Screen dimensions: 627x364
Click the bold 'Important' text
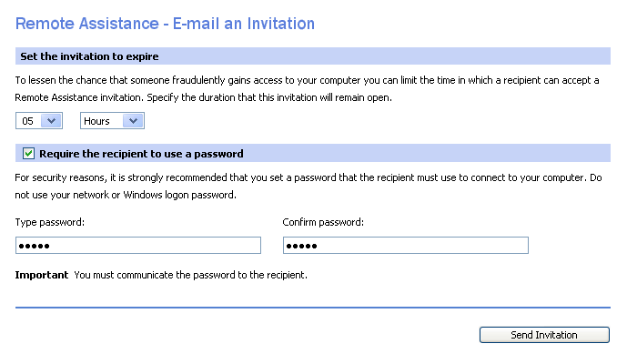coord(42,274)
